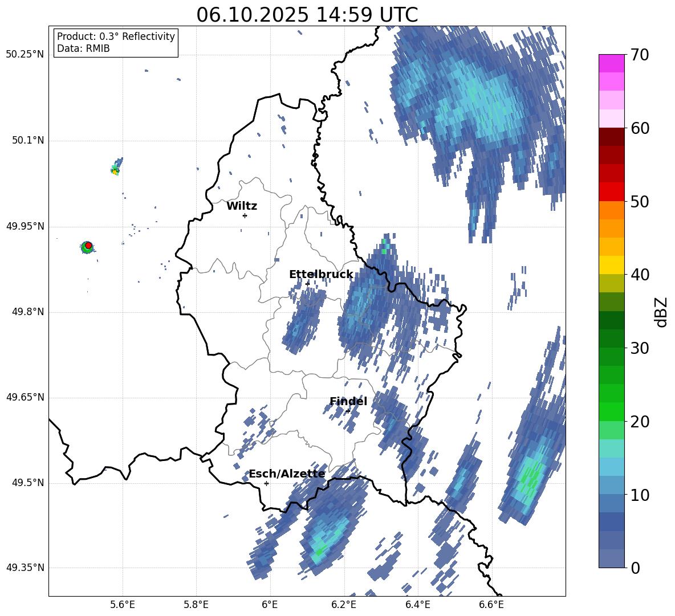Click the 6.6°E longitude label
The image size is (675, 616).
[491, 605]
